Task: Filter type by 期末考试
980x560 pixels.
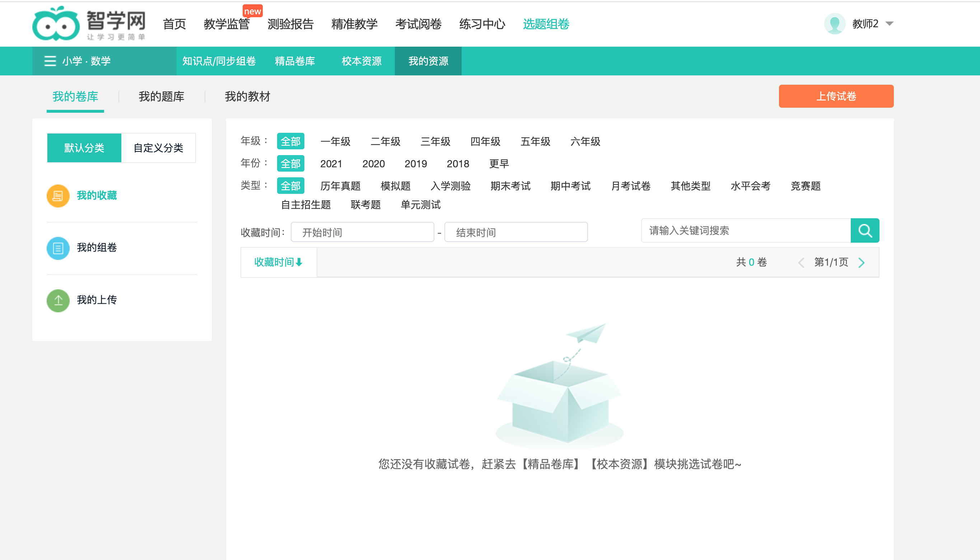Action: tap(510, 186)
